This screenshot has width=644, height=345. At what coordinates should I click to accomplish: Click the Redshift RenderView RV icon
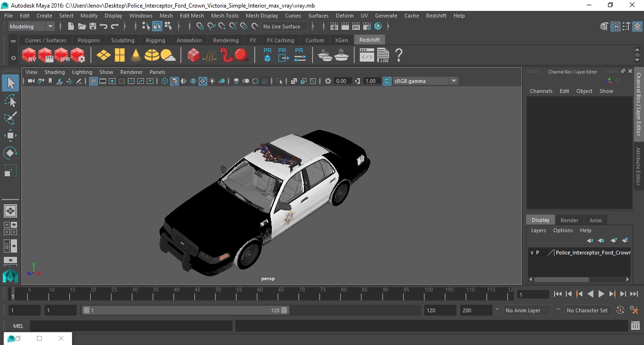point(29,55)
